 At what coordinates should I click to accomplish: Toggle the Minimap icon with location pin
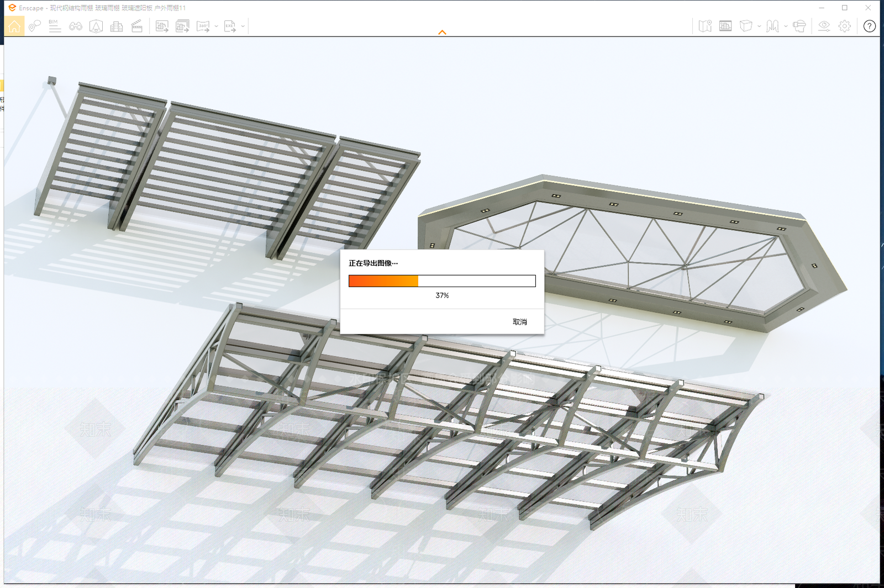pos(705,26)
